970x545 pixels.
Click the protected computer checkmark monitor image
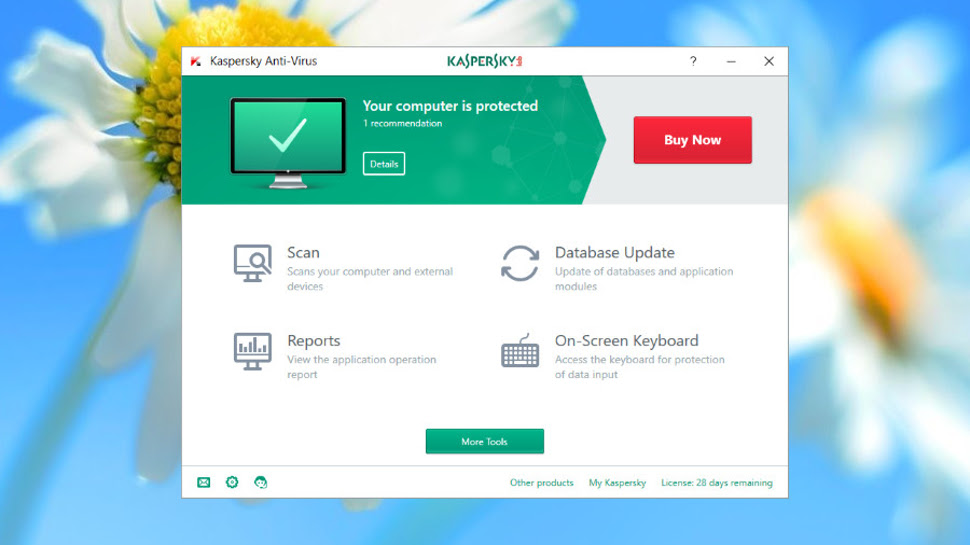pyautogui.click(x=288, y=143)
